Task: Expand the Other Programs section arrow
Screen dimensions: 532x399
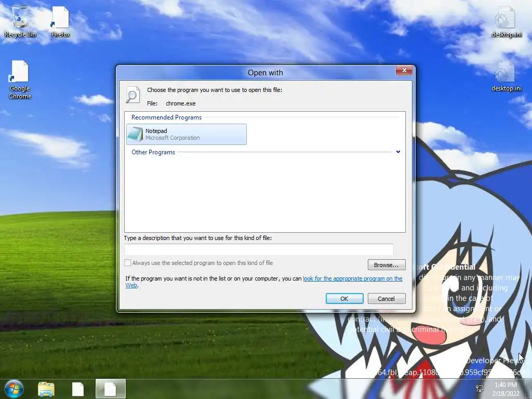Action: pos(398,152)
